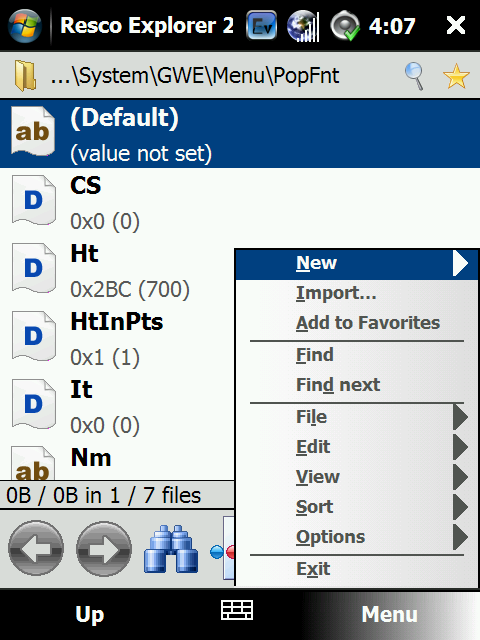Click the D icon for Ht value
This screenshot has width=480, height=640.
tap(33, 268)
